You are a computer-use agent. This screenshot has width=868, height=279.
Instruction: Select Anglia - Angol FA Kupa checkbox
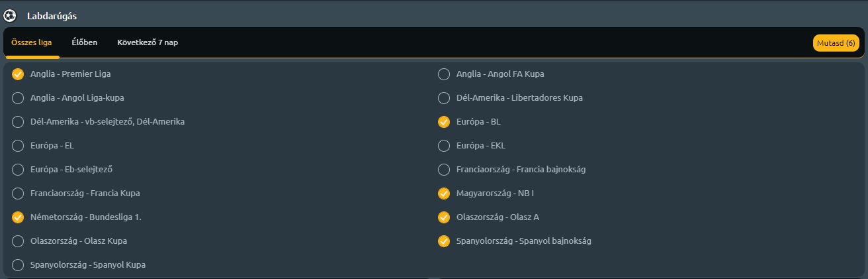pyautogui.click(x=444, y=74)
